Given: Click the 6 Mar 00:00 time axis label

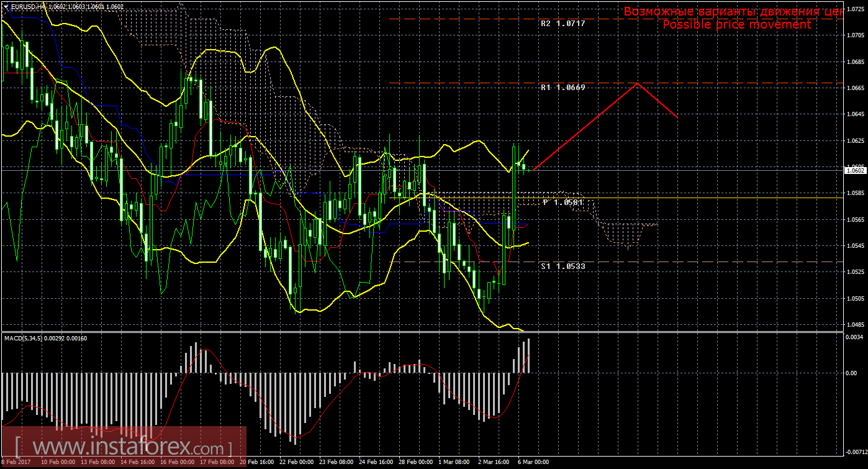Looking at the screenshot, I should [533, 462].
